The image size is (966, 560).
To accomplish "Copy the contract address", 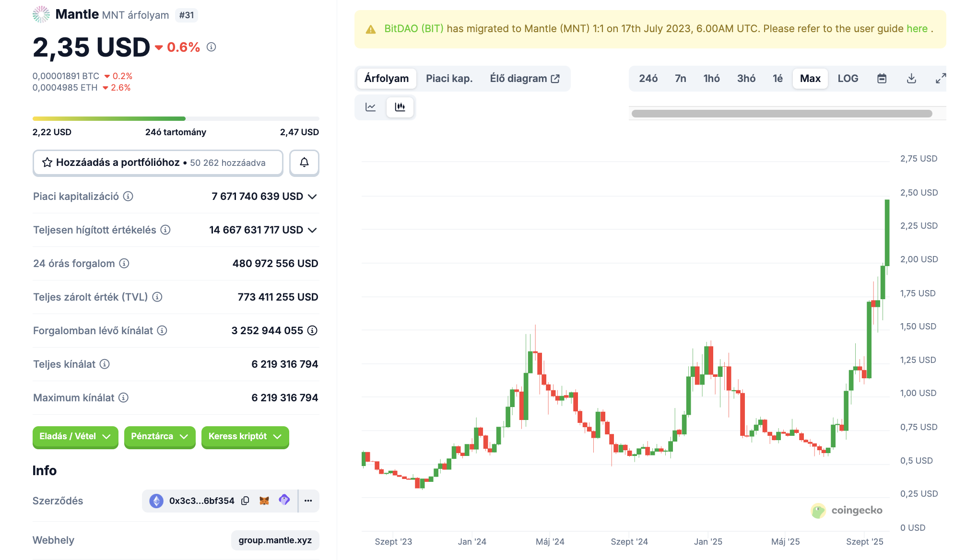I will click(x=245, y=501).
